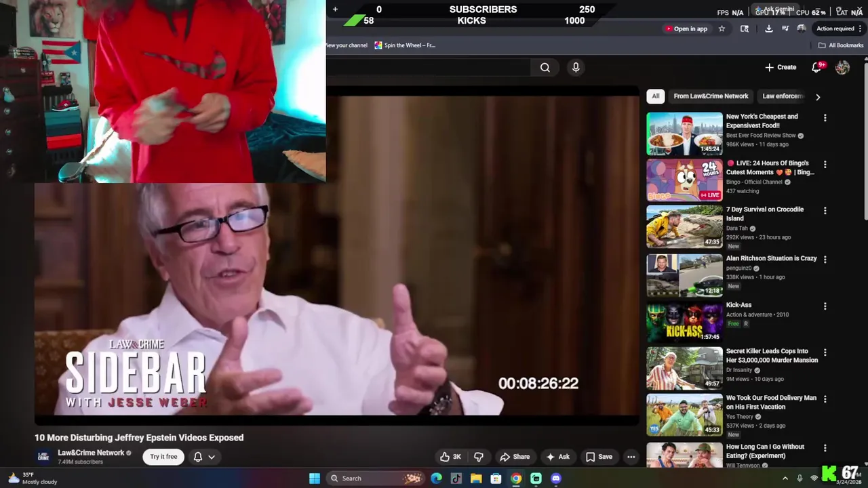Viewport: 868px width, 488px height.
Task: Open YouTube notifications bell
Action: tap(817, 67)
